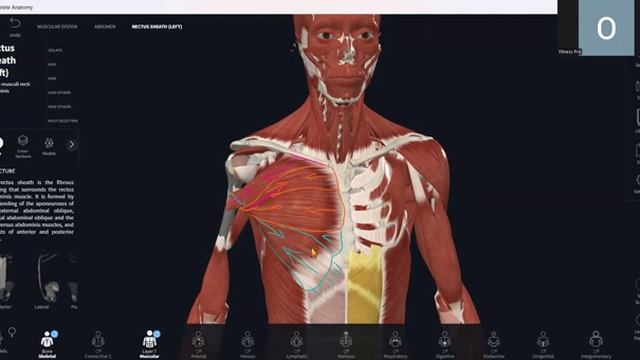640x360 pixels.
Task: Select the yellow highlighted rectus sheath on model
Action: coord(364,286)
